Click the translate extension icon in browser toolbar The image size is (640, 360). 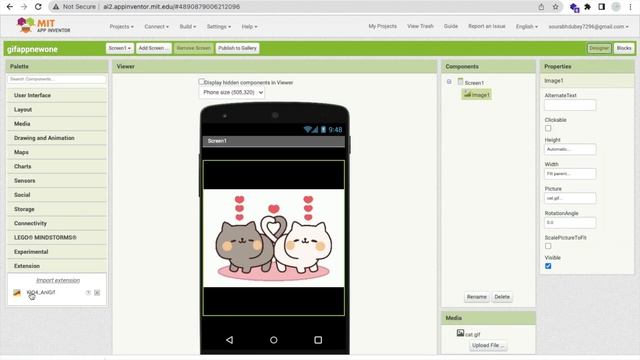point(574,7)
